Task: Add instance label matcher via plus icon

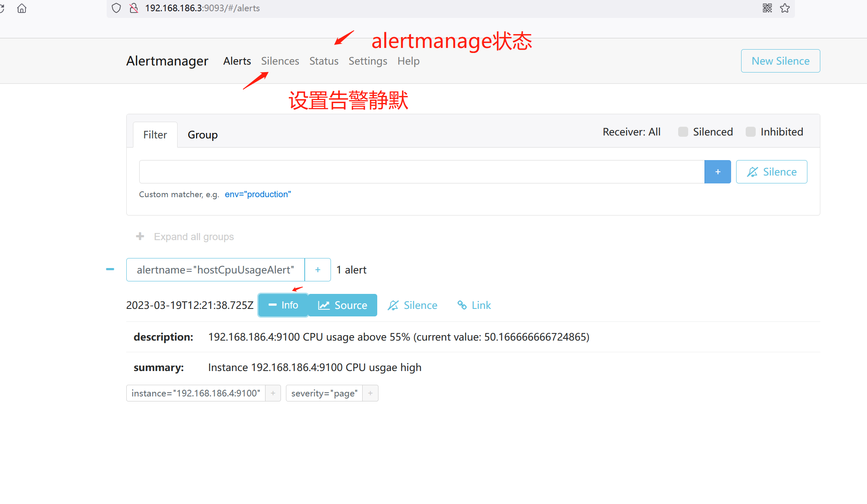Action: coord(273,393)
